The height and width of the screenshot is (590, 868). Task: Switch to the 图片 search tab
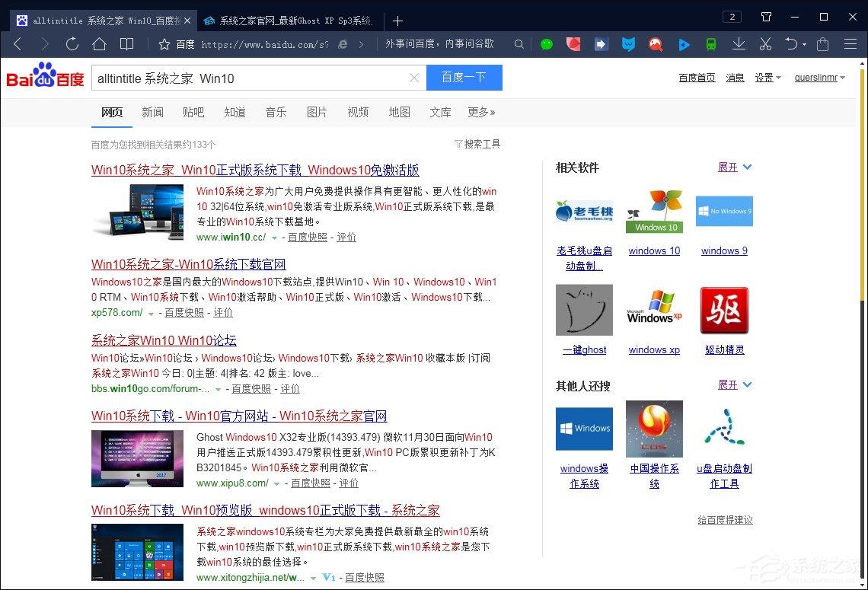(x=317, y=112)
